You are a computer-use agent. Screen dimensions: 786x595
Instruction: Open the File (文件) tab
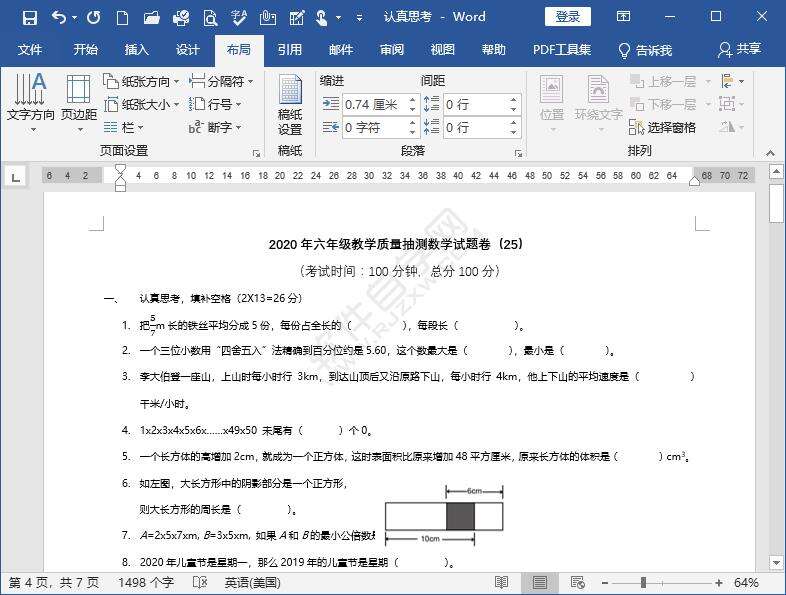coord(30,50)
